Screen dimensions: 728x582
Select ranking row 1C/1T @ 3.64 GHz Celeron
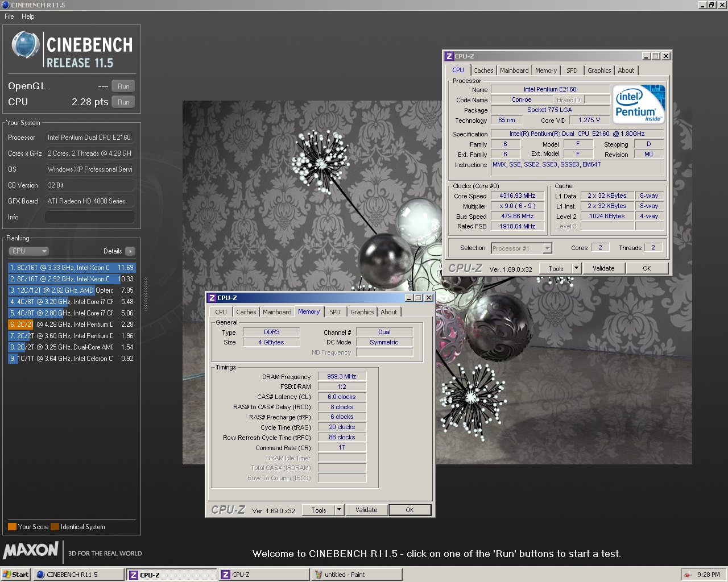pyautogui.click(x=72, y=359)
